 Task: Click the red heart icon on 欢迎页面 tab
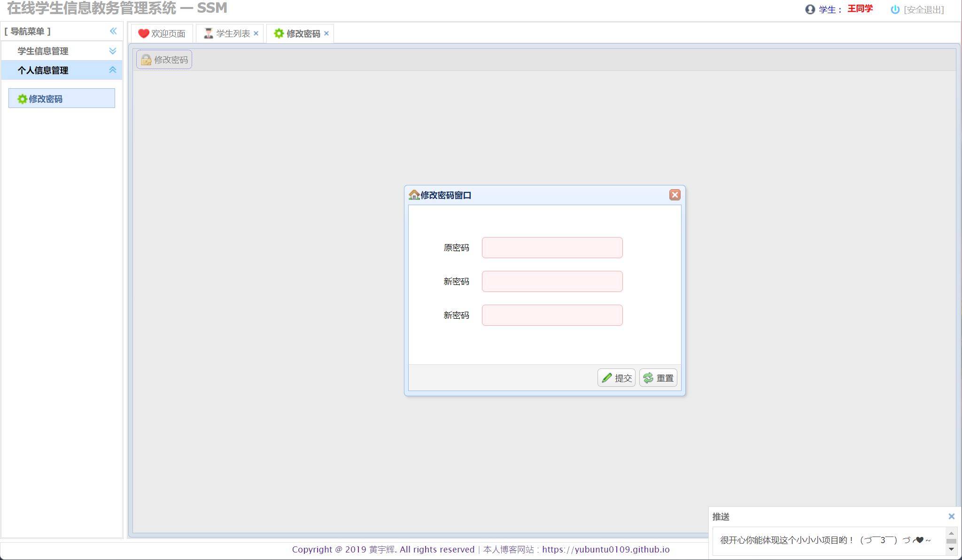click(x=143, y=34)
